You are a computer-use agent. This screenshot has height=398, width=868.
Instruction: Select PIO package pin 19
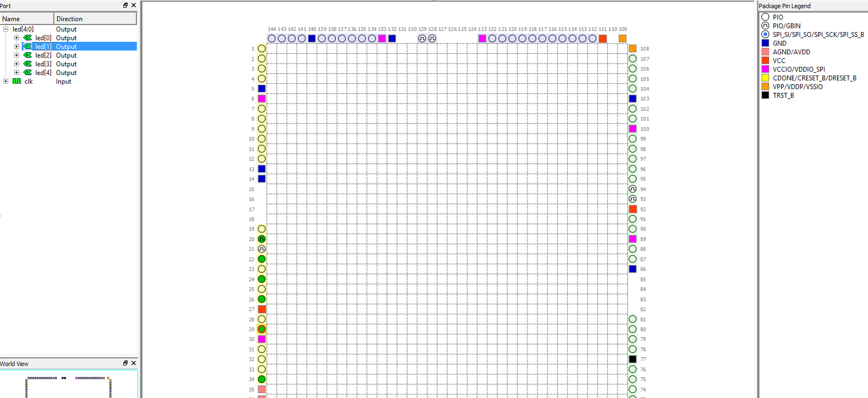pos(261,229)
